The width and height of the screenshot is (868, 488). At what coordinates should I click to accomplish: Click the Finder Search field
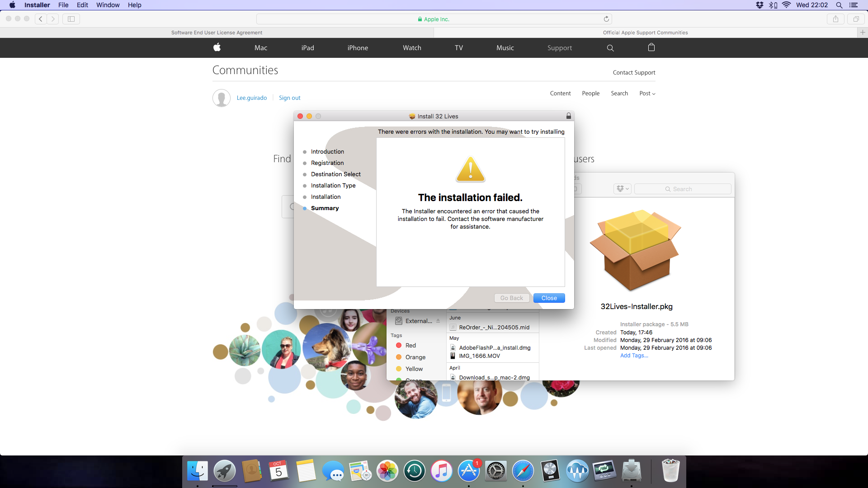[x=682, y=189]
